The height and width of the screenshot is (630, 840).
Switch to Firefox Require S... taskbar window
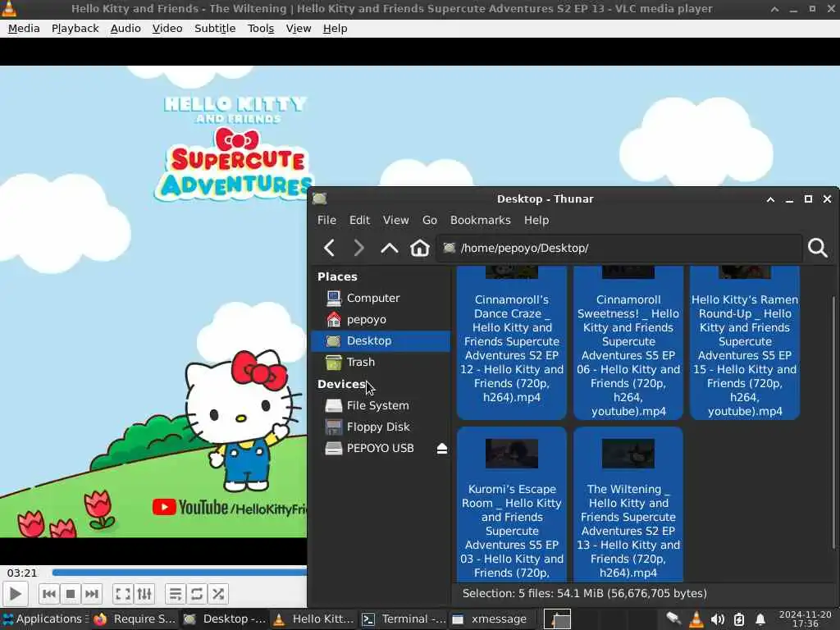[x=135, y=619]
